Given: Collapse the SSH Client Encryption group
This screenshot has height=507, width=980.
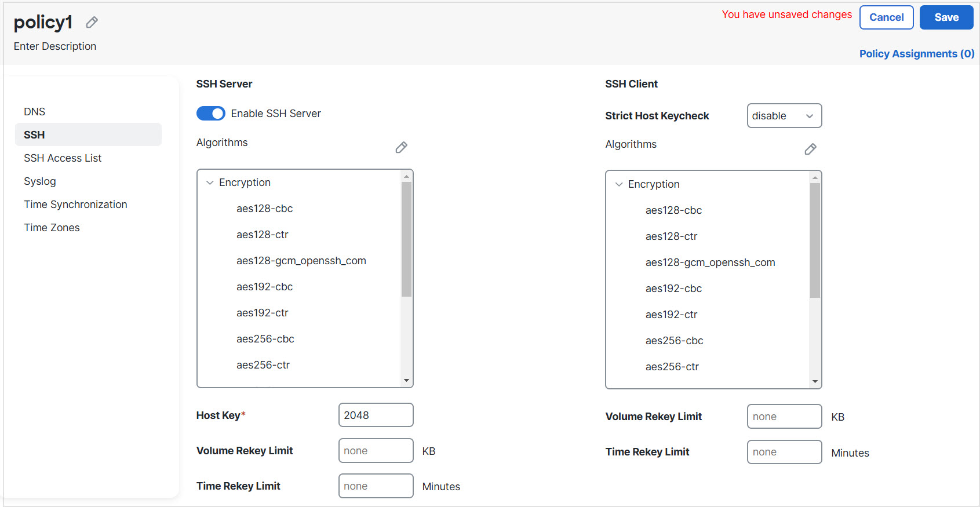Looking at the screenshot, I should tap(619, 184).
